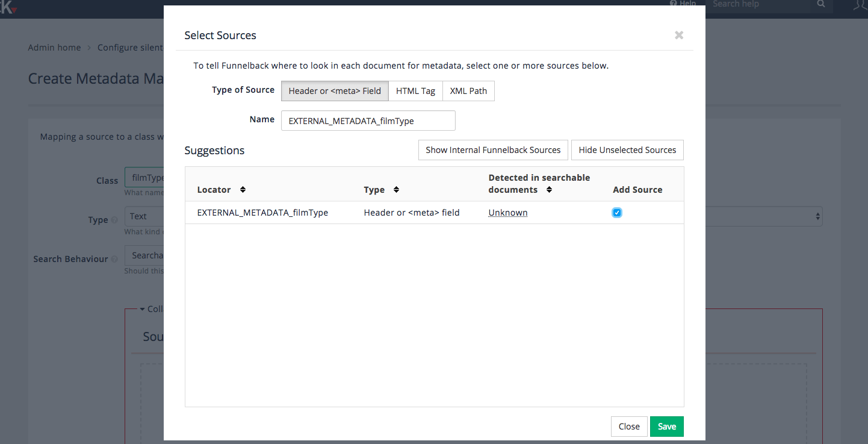Screen dimensions: 868x444
Task: Click the help icon next to Search Behaviour
Action: tap(116, 258)
